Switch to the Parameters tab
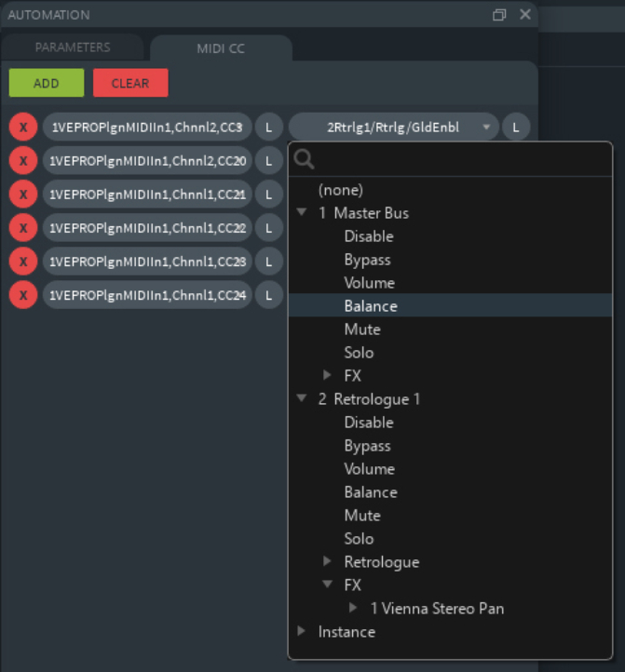Viewport: 625px width, 672px height. point(73,47)
